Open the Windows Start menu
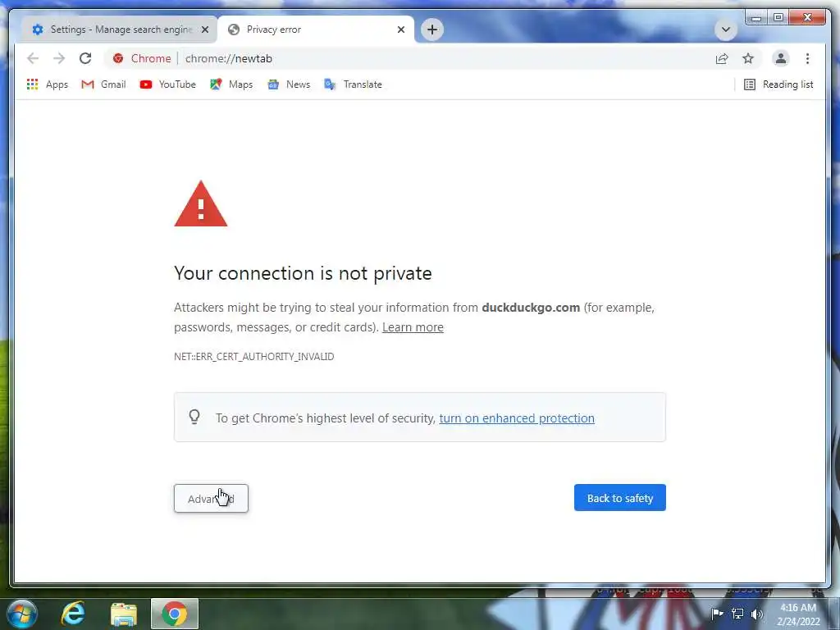 coord(21,614)
